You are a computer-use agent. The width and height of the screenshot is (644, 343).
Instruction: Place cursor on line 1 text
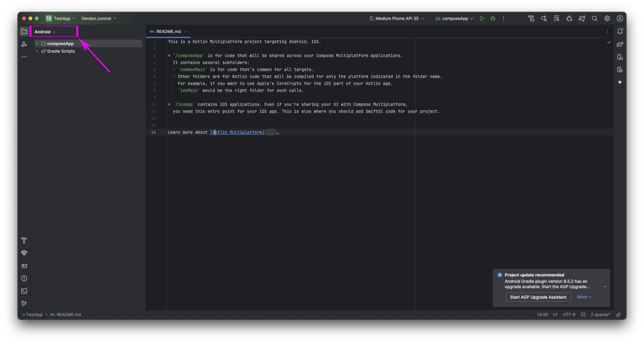pos(244,42)
